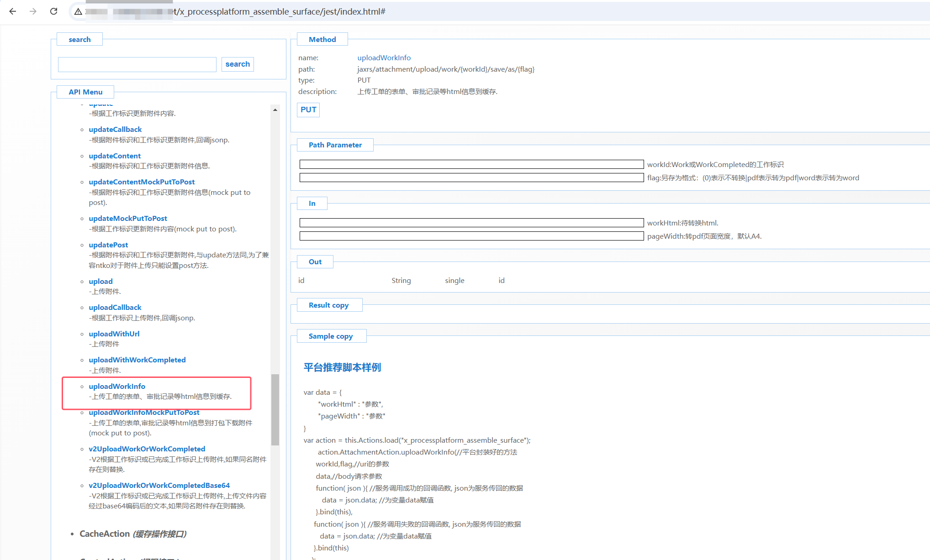Reload the page with refresh icon

pos(53,11)
